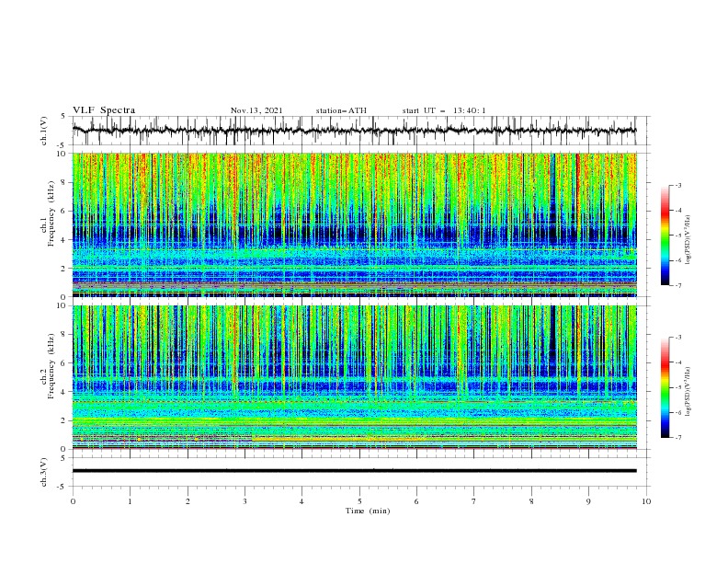Click the "Time (min)" axis label
Screen dimensions: 728x563
(x=368, y=511)
